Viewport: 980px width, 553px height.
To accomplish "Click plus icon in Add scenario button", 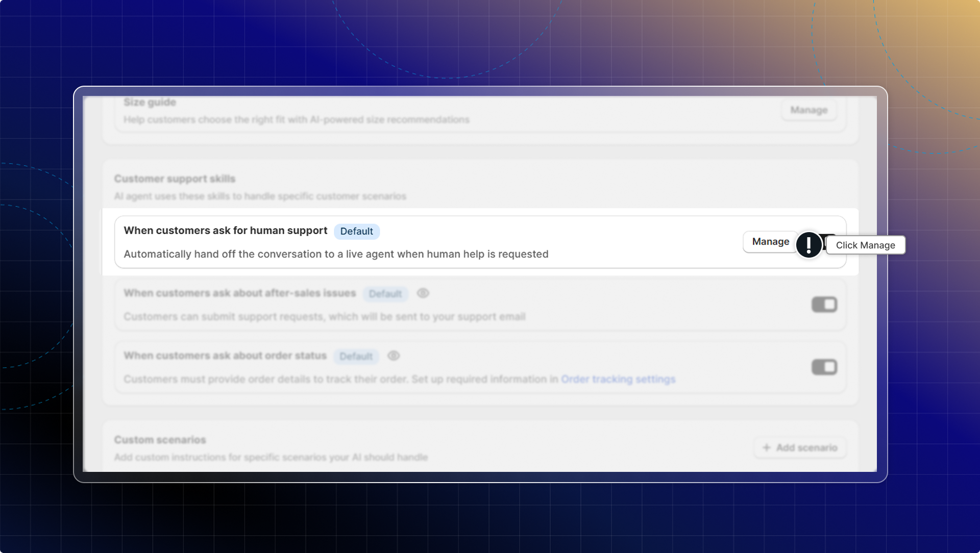I will [766, 448].
